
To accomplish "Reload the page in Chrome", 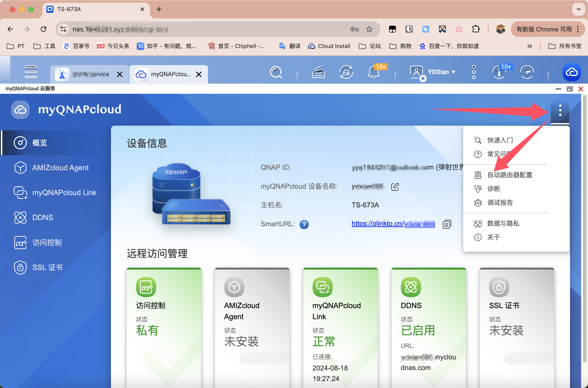I will (44, 29).
